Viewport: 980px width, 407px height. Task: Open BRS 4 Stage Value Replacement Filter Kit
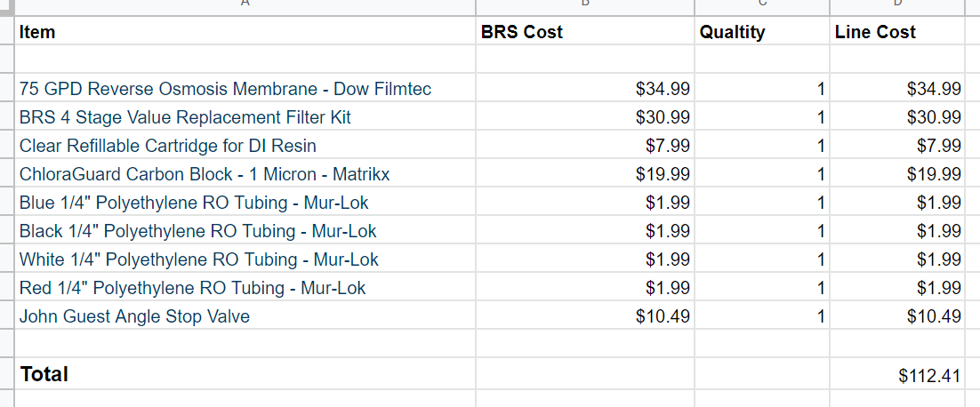(x=185, y=117)
